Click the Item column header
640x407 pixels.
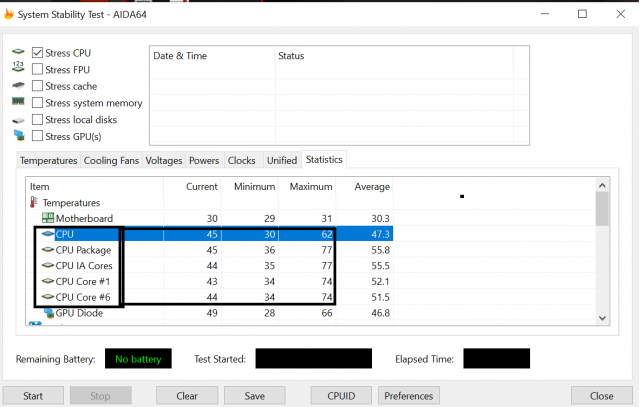point(94,187)
